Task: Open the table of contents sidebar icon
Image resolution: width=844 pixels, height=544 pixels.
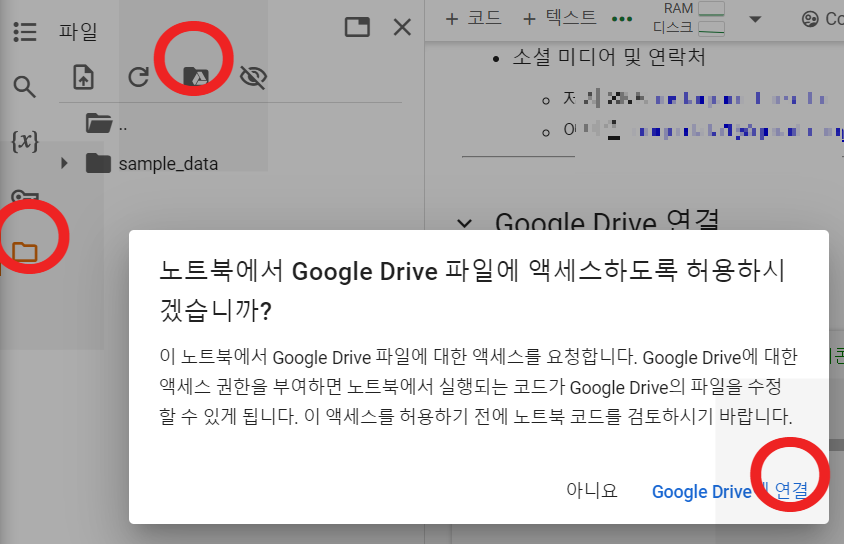Action: click(x=25, y=32)
